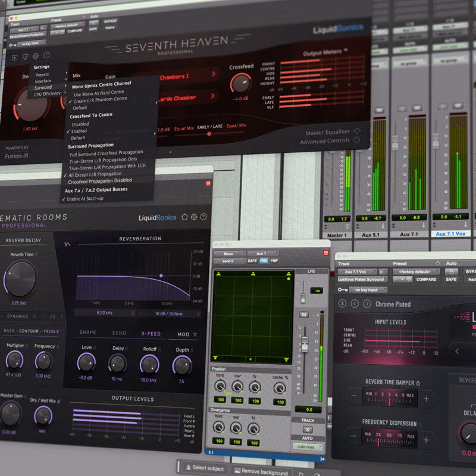The image size is (476, 476).
Task: Adjust EARLY / LATE balance slider handle
Action: pos(209,133)
